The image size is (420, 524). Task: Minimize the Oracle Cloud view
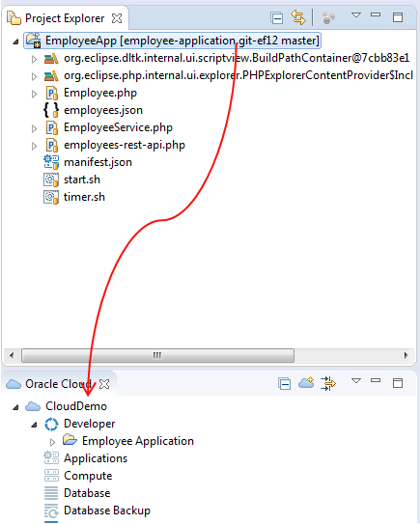tap(376, 380)
